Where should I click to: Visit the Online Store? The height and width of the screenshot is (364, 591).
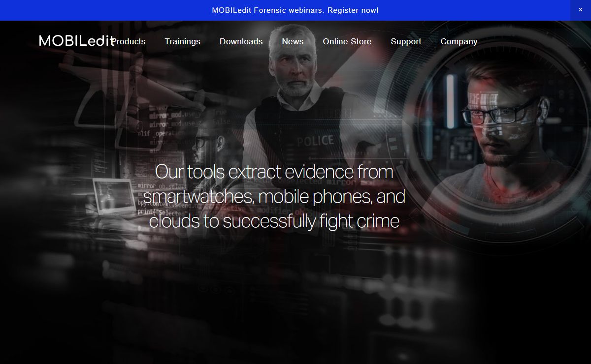[x=347, y=41]
